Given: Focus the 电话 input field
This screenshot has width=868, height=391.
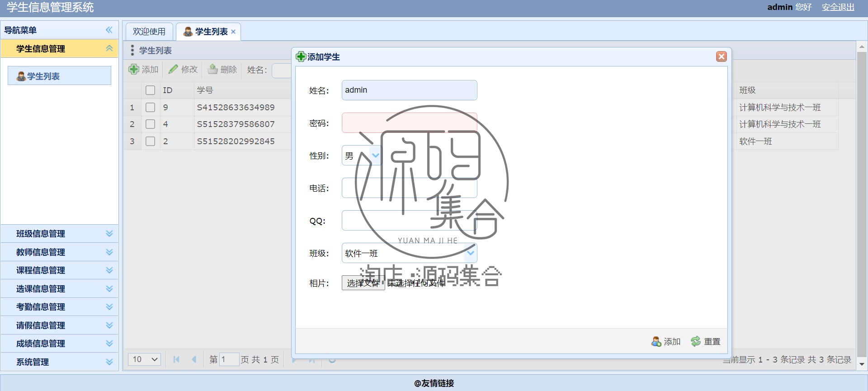Looking at the screenshot, I should pos(409,188).
